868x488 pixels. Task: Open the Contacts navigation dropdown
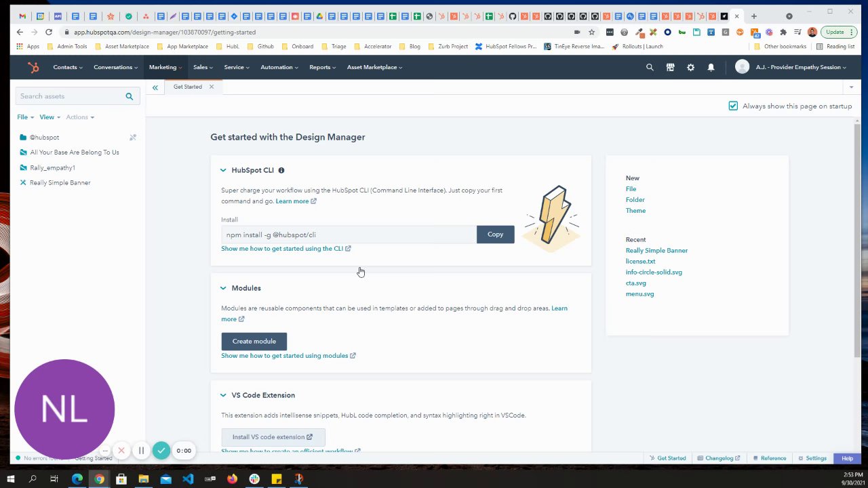(x=68, y=67)
